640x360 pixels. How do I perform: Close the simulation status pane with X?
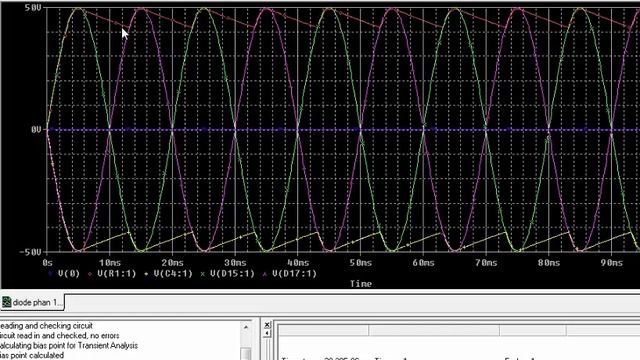(x=267, y=324)
